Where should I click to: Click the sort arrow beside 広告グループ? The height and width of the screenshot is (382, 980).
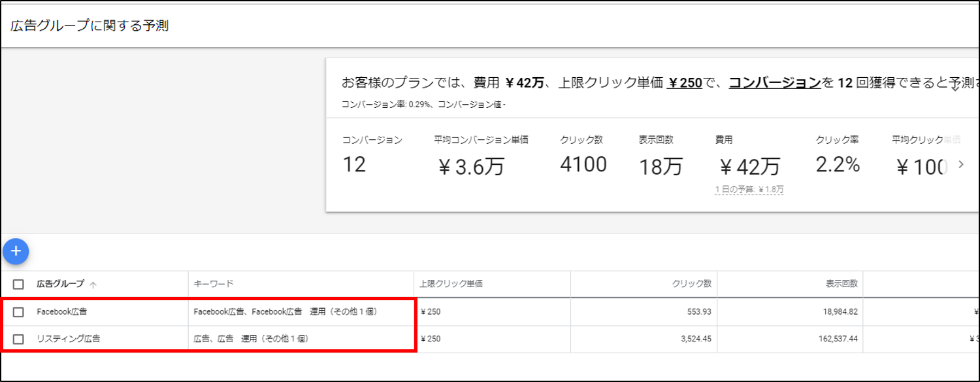click(x=93, y=285)
